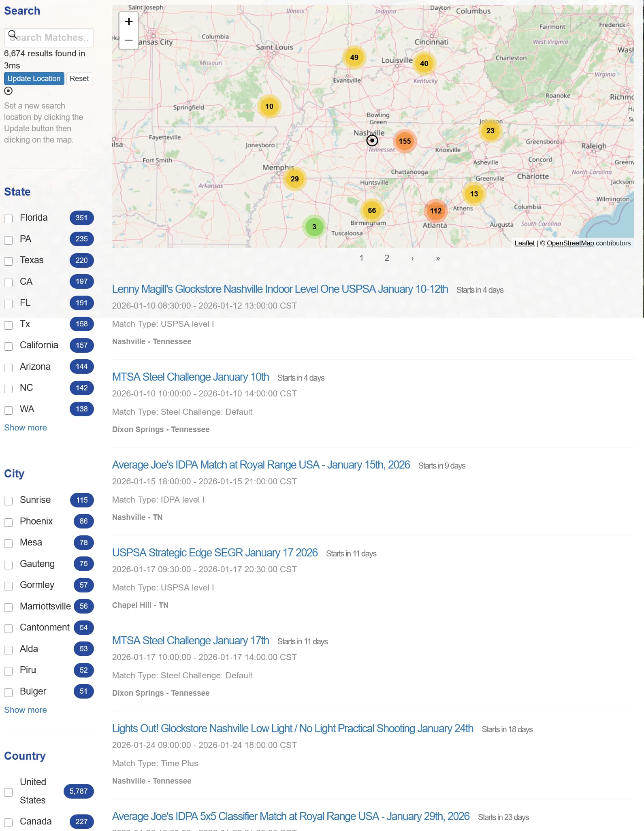Show more cities in City filter
Screen dimensions: 644x831
(26, 710)
